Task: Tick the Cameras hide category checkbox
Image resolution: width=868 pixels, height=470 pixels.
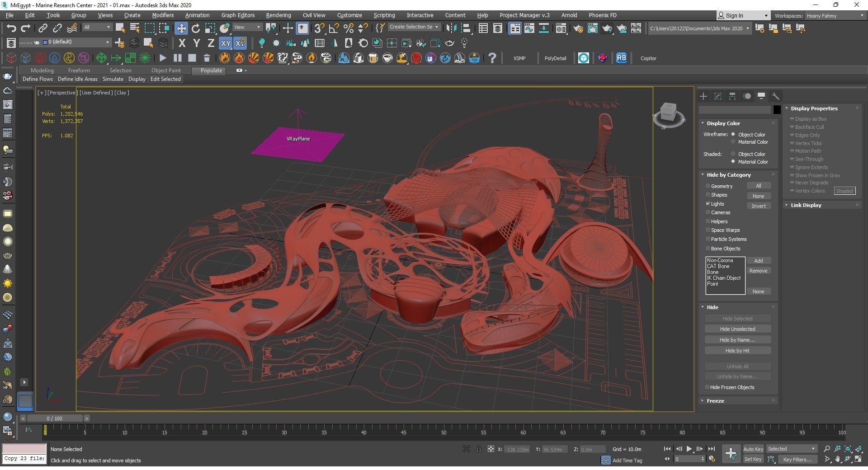Action: (x=708, y=212)
